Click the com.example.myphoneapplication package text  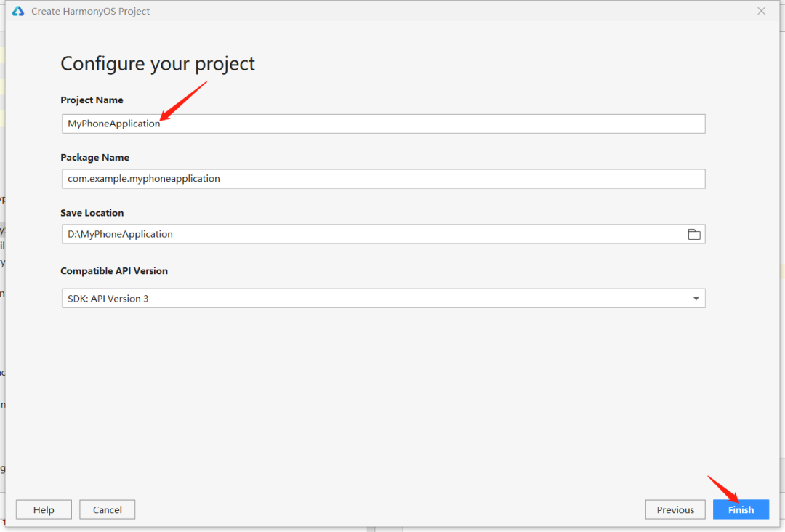pyautogui.click(x=144, y=179)
